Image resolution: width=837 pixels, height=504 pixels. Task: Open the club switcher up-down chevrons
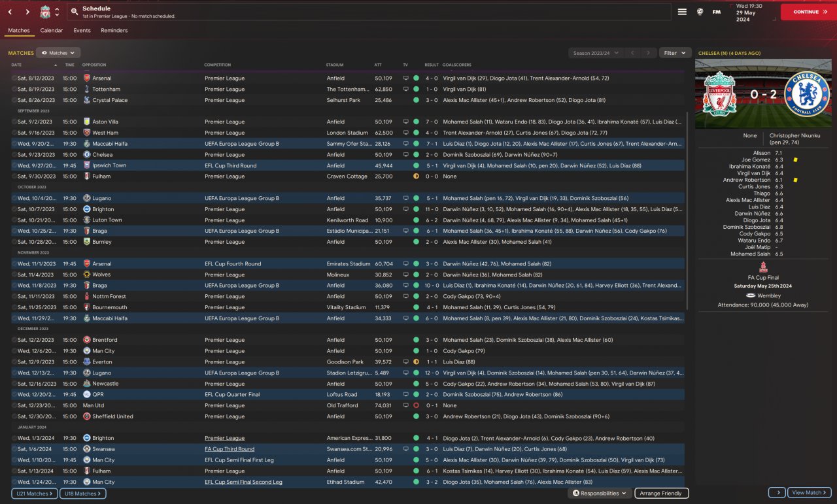(x=57, y=12)
